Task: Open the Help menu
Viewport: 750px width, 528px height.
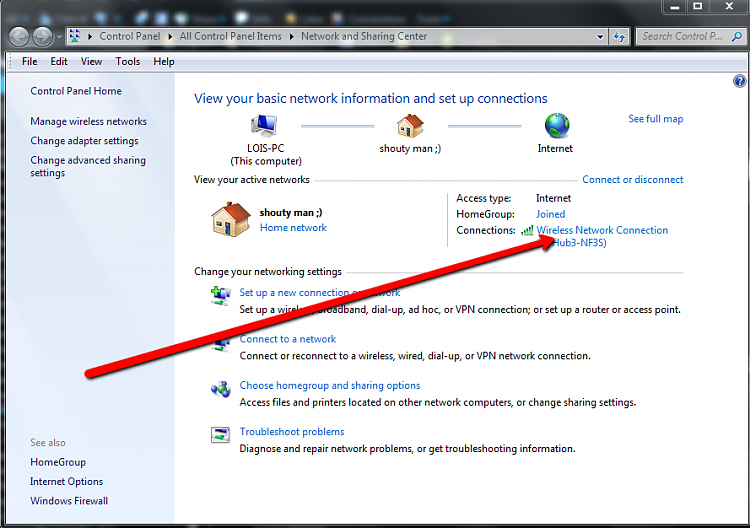Action: (x=164, y=62)
